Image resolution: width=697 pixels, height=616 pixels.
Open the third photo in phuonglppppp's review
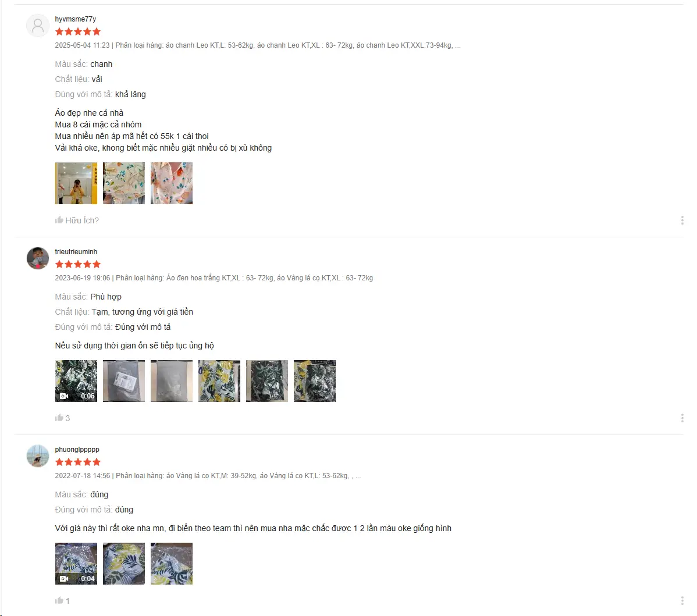click(x=172, y=564)
